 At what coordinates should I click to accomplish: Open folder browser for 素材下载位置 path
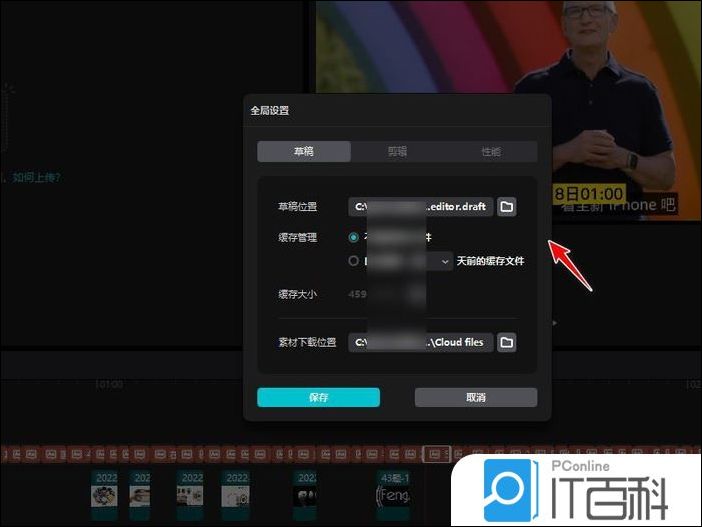tap(506, 343)
